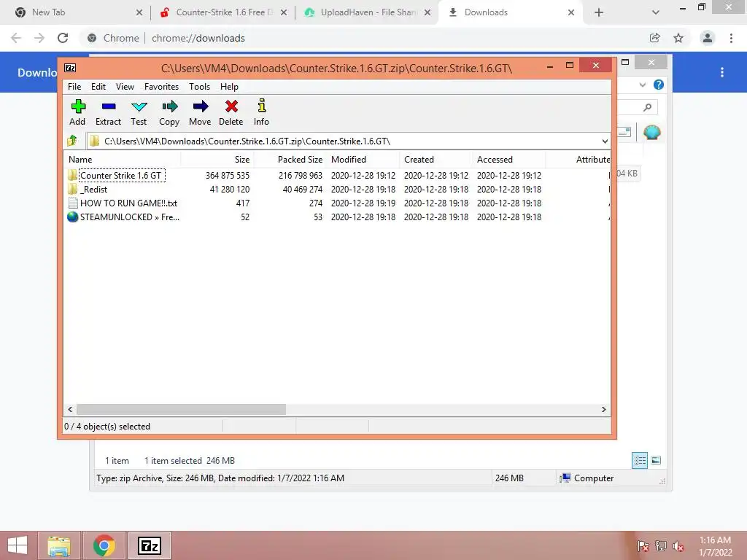Click the Explorer search magnifier icon
747x560 pixels.
coord(647,108)
